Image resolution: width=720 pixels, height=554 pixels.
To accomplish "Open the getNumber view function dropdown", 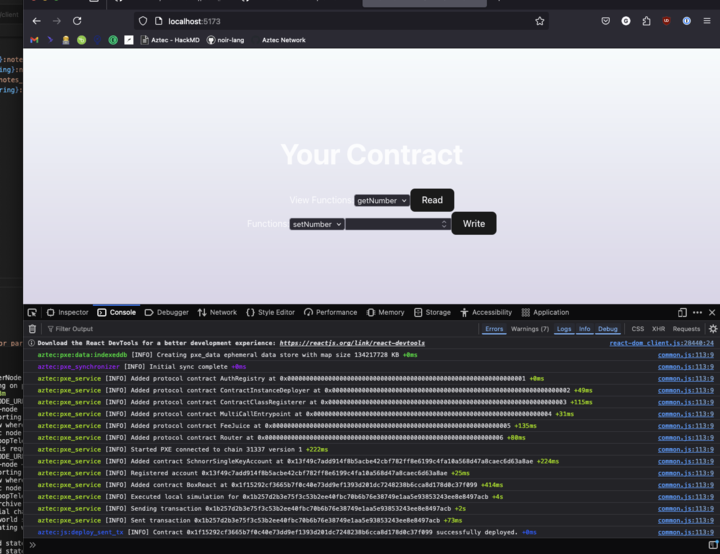I will (382, 201).
